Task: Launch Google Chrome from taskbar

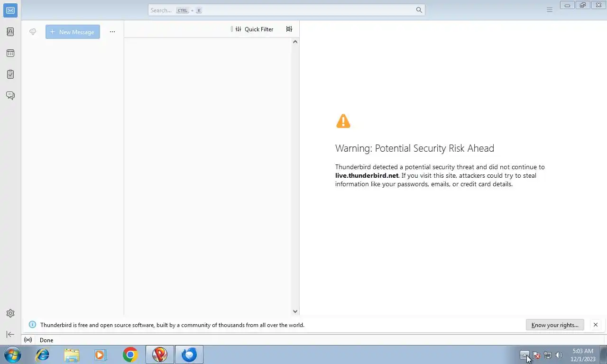Action: pyautogui.click(x=130, y=355)
